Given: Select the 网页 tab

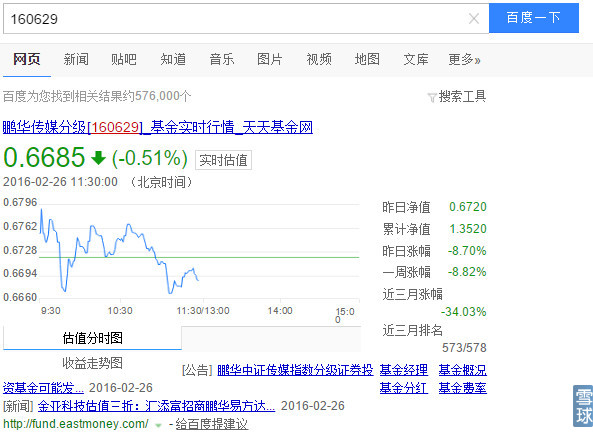Looking at the screenshot, I should point(26,59).
